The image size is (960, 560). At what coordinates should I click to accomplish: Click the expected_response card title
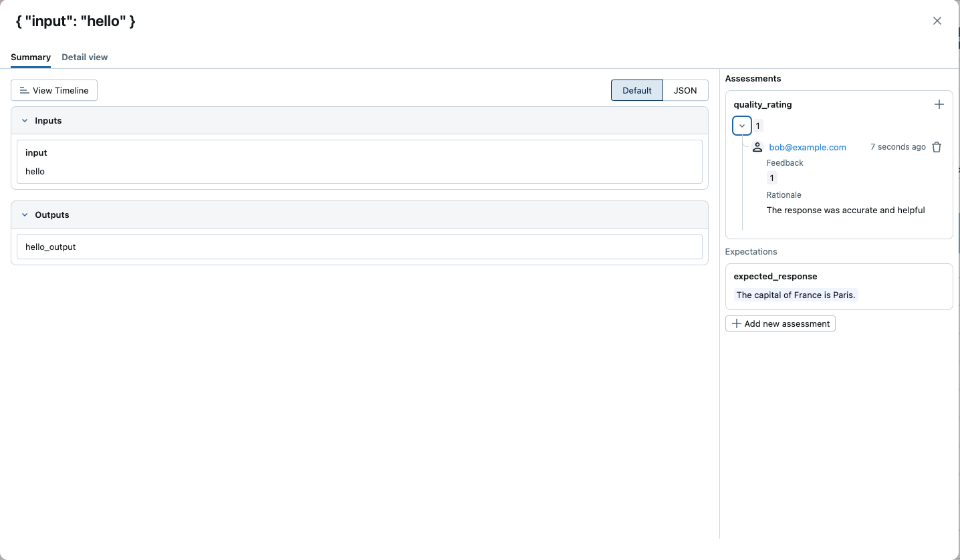pos(775,276)
